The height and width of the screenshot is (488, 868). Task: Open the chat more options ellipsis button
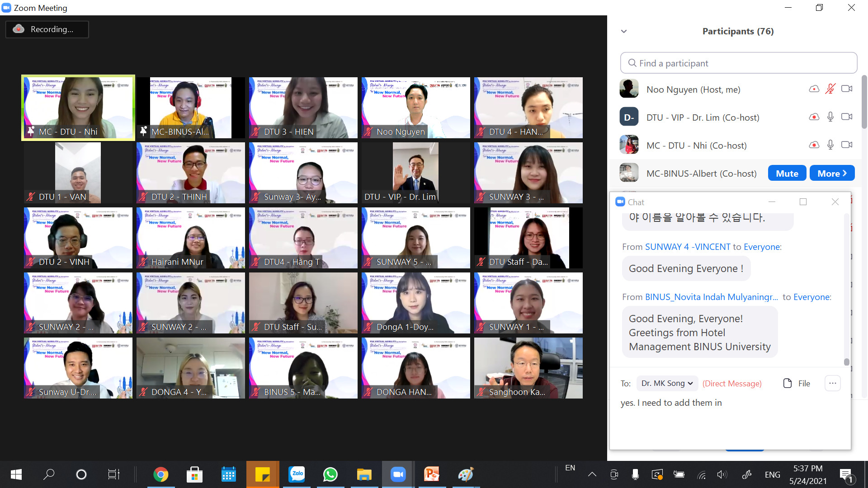pos(832,383)
